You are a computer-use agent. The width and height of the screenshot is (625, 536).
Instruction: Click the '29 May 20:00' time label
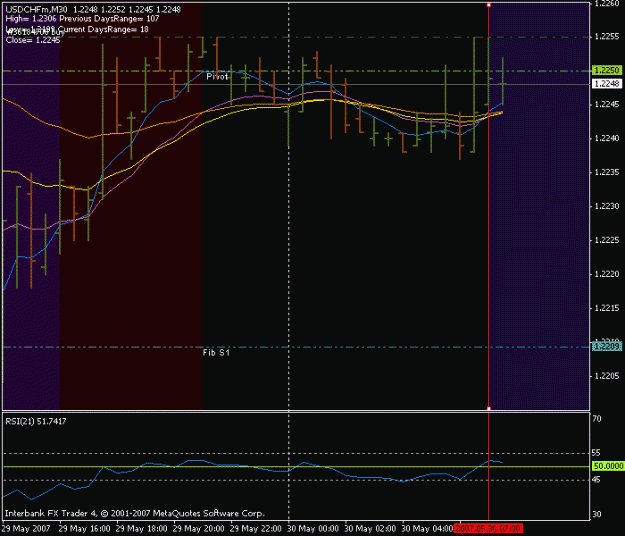199,529
